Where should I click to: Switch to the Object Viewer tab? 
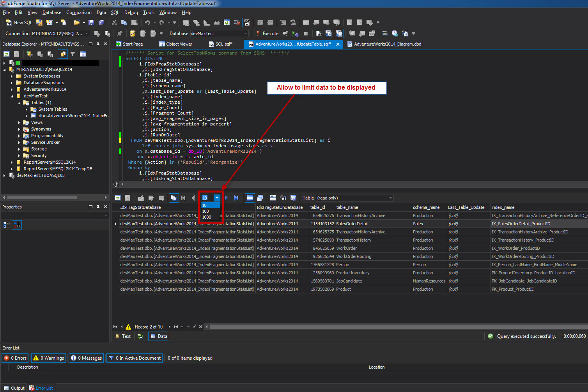[175, 44]
